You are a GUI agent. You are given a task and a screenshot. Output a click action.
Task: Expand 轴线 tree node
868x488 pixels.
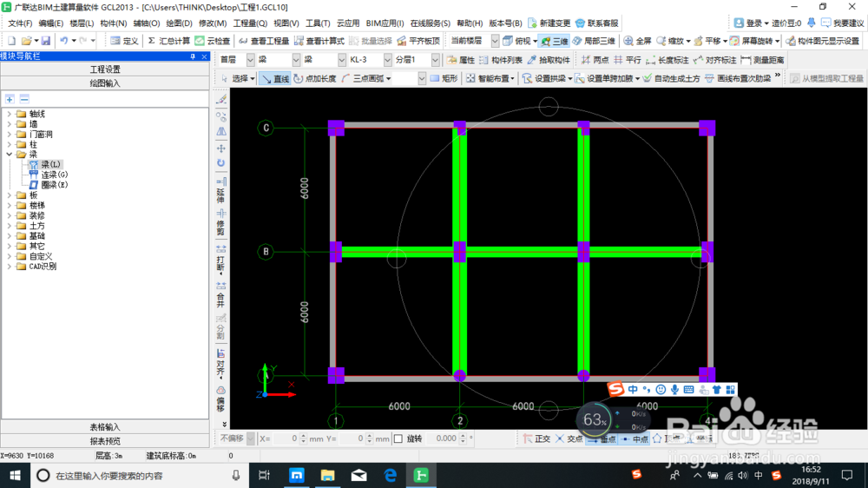tap(9, 114)
